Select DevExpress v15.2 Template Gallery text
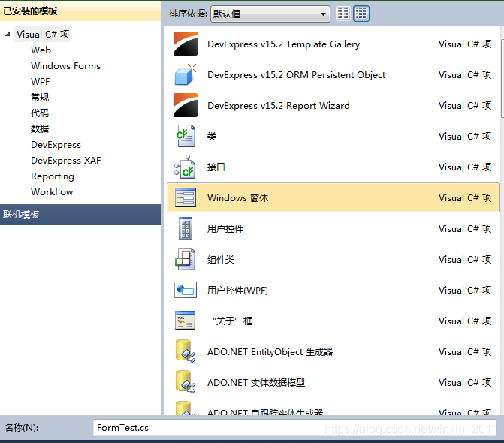This screenshot has height=443, width=504. 283,44
